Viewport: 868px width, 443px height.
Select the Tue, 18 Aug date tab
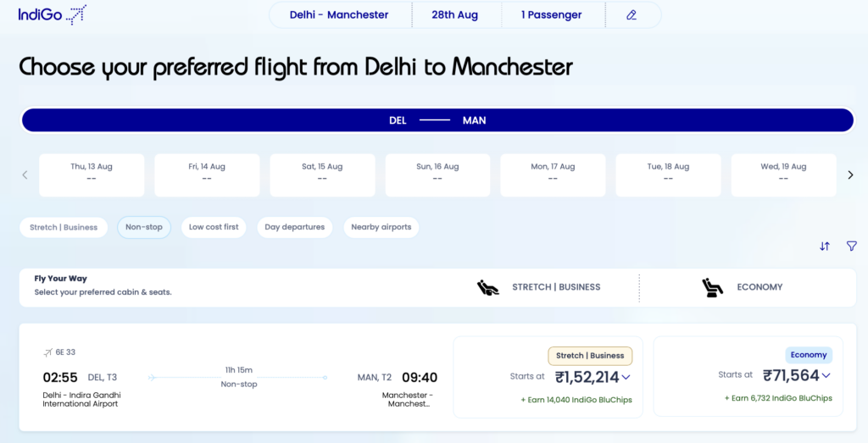668,175
